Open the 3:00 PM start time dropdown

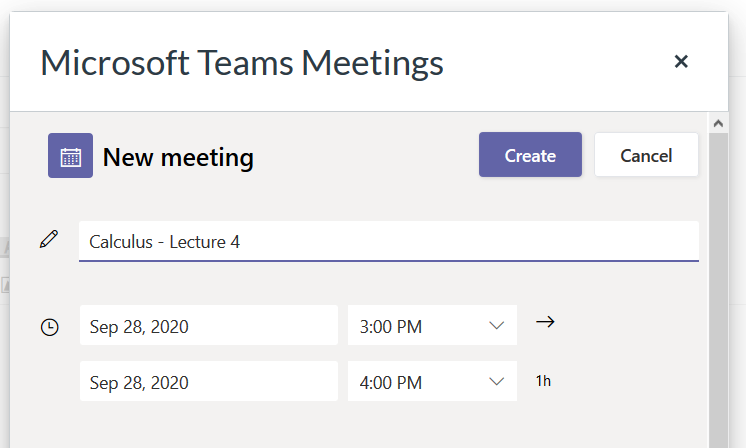432,325
